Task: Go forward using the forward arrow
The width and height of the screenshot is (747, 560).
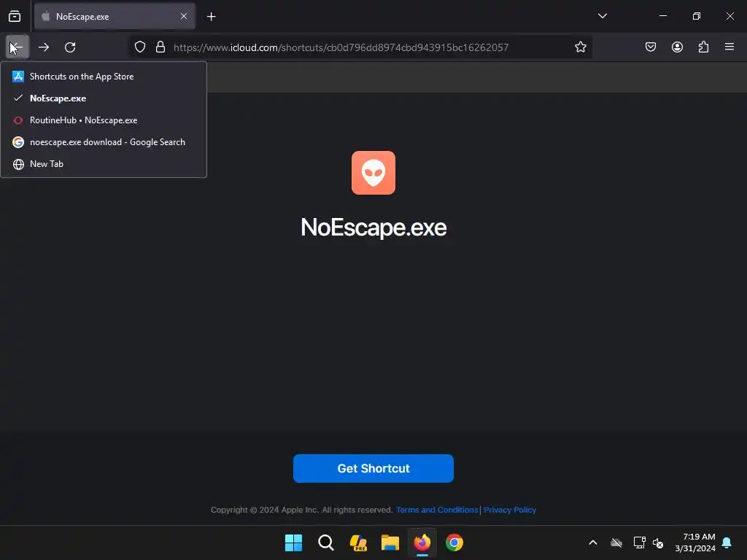Action: (44, 47)
